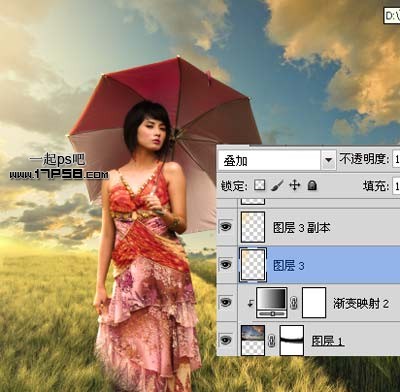
Task: Select layer name 图层 3 副本
Action: point(302,228)
